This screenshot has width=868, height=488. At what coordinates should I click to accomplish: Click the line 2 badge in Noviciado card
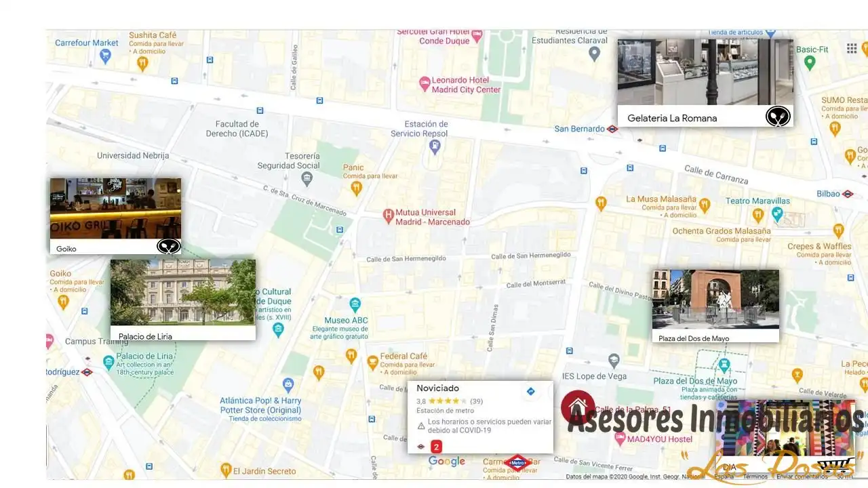pyautogui.click(x=437, y=447)
